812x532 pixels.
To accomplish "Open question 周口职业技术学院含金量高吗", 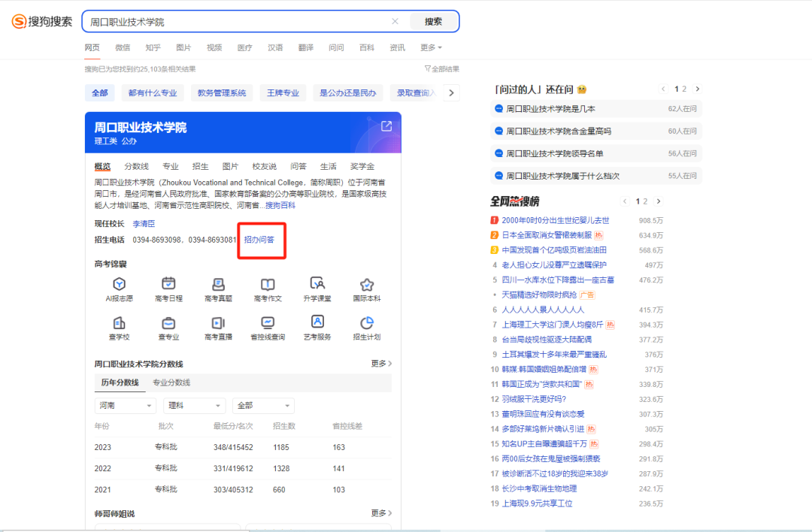I will [596, 131].
